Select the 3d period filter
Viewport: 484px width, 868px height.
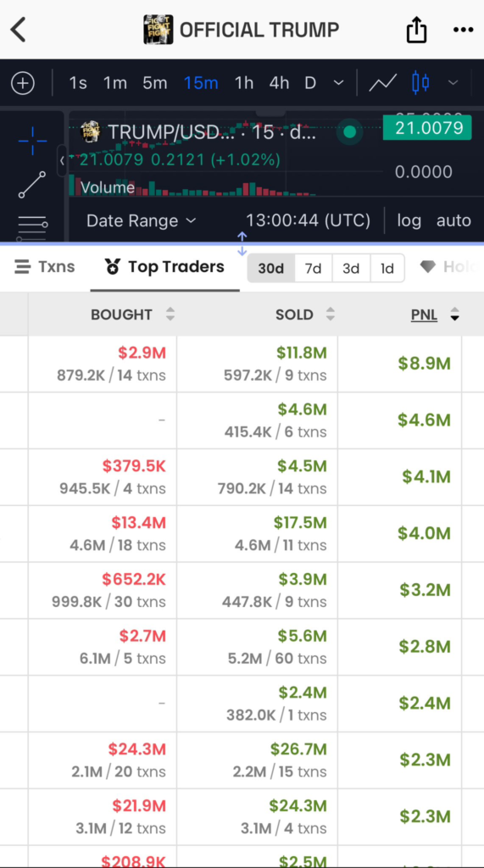point(351,269)
